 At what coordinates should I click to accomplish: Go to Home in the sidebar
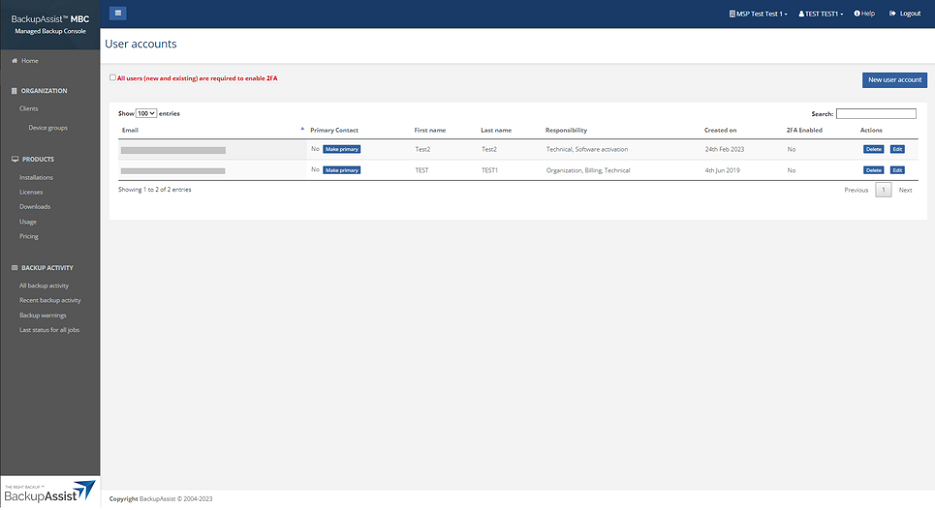(25, 61)
